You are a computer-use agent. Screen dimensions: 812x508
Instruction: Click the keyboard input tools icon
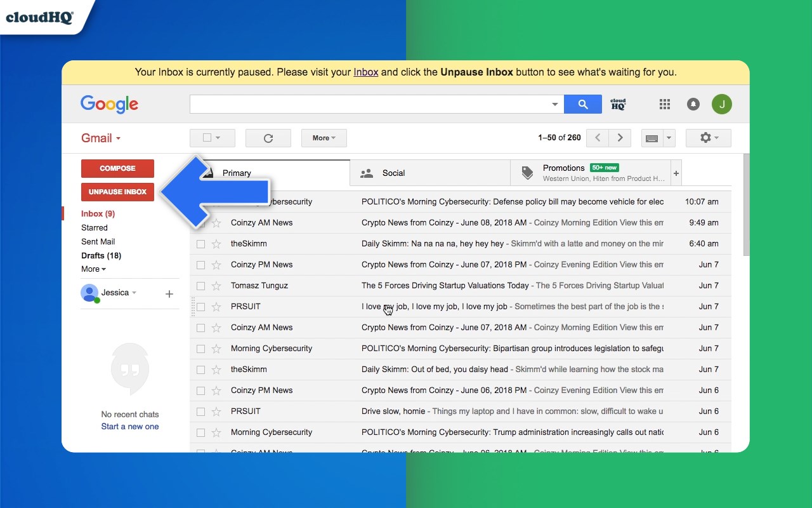coord(652,138)
